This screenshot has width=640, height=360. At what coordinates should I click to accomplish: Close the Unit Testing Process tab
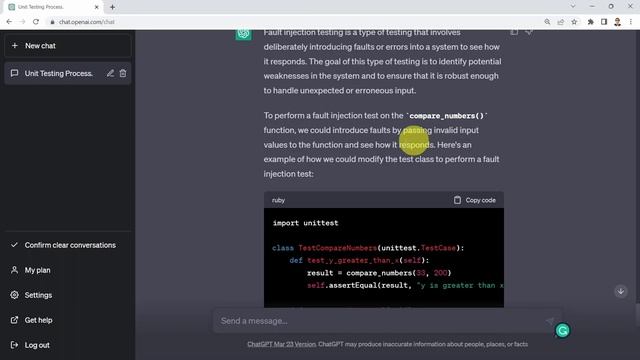point(97,7)
